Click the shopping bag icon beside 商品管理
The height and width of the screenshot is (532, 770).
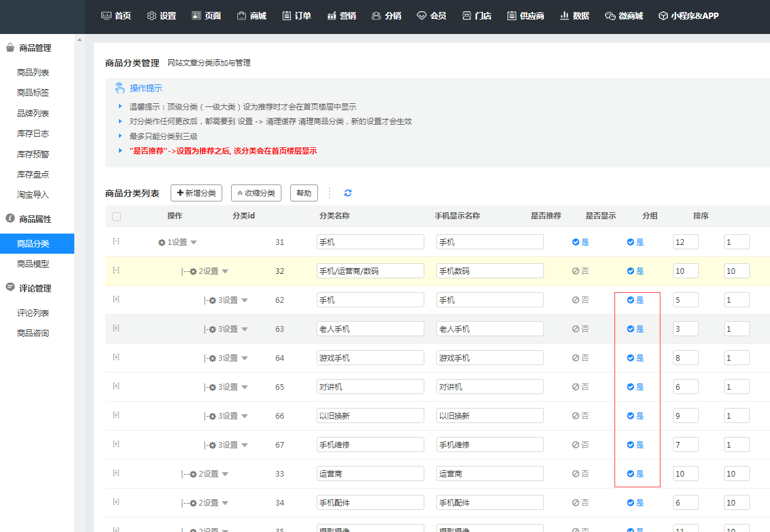[10, 47]
